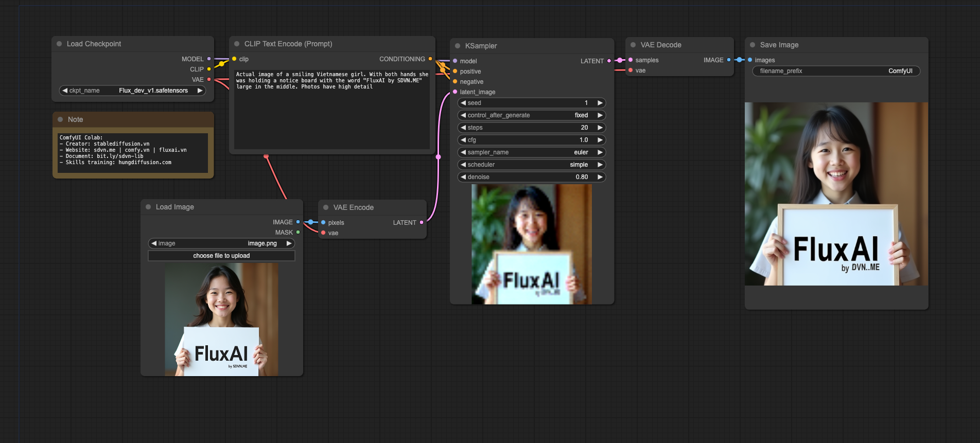Toggle collapse on the Save Image node
980x443 pixels.
click(752, 45)
